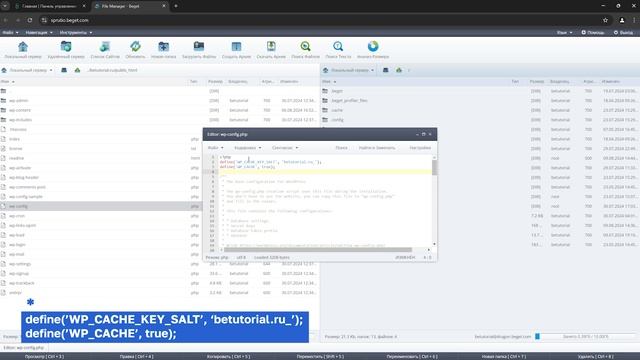Select the xmlrpc file row
Screen dimensions: 640x360
point(160,293)
